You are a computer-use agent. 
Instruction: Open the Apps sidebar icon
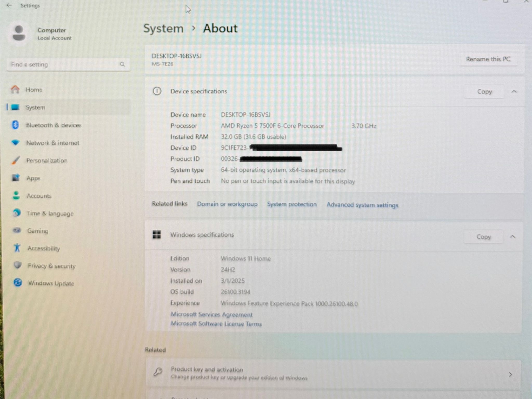pyautogui.click(x=16, y=178)
